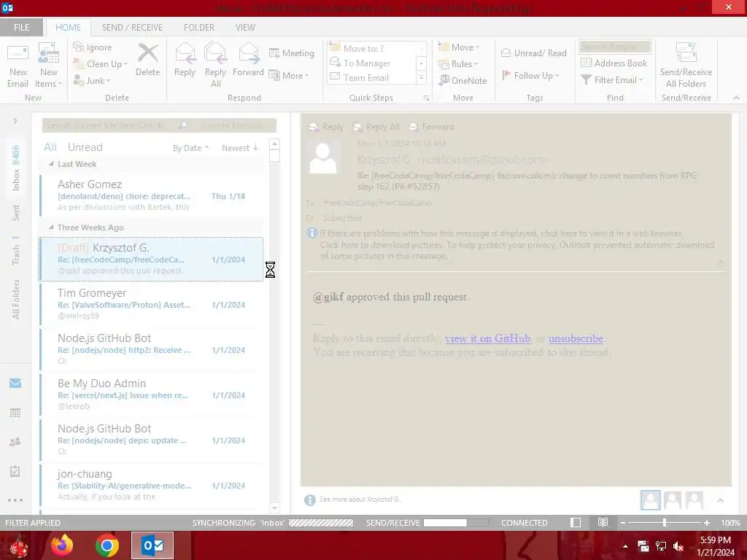Viewport: 747px width, 560px height.
Task: Open the Tasks navigation icon
Action: click(15, 471)
